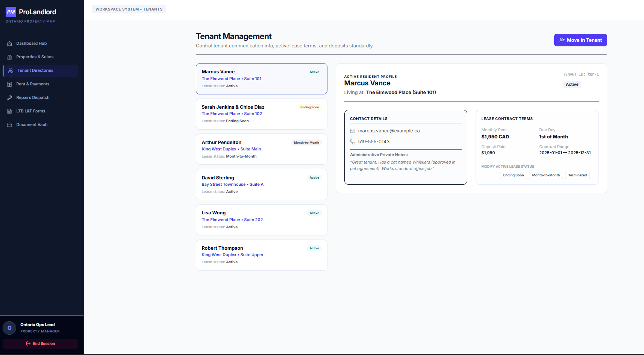Click The Elmwood Place (Suite 101) address text
This screenshot has width=644, height=355.
[401, 93]
